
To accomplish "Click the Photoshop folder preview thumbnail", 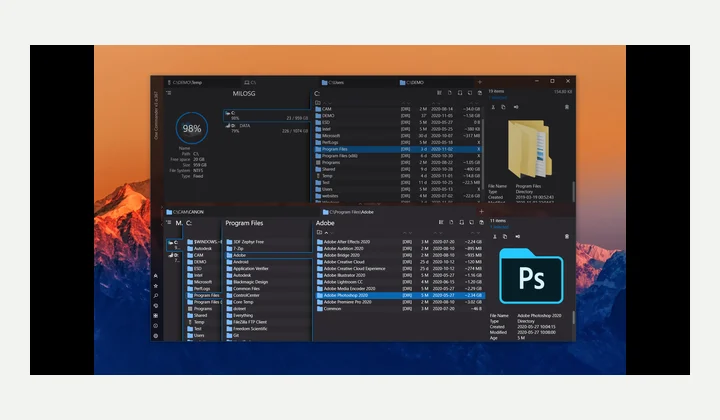I will click(531, 276).
